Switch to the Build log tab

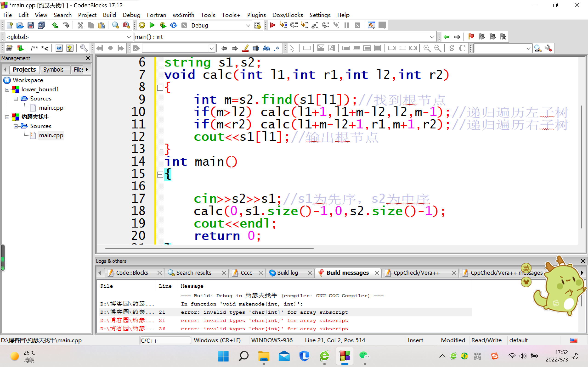tap(287, 273)
